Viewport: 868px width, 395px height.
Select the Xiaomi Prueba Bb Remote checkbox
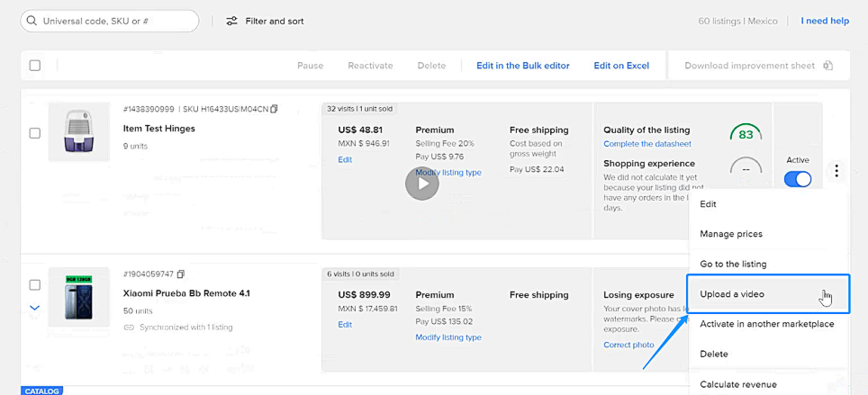pos(35,285)
